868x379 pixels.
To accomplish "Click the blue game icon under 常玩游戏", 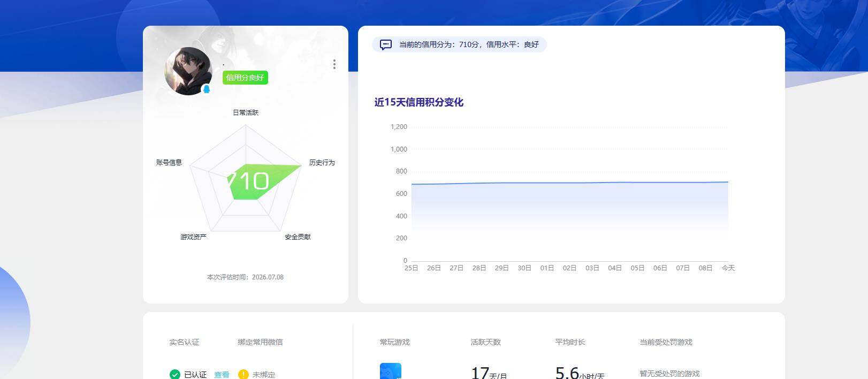I will pyautogui.click(x=391, y=371).
